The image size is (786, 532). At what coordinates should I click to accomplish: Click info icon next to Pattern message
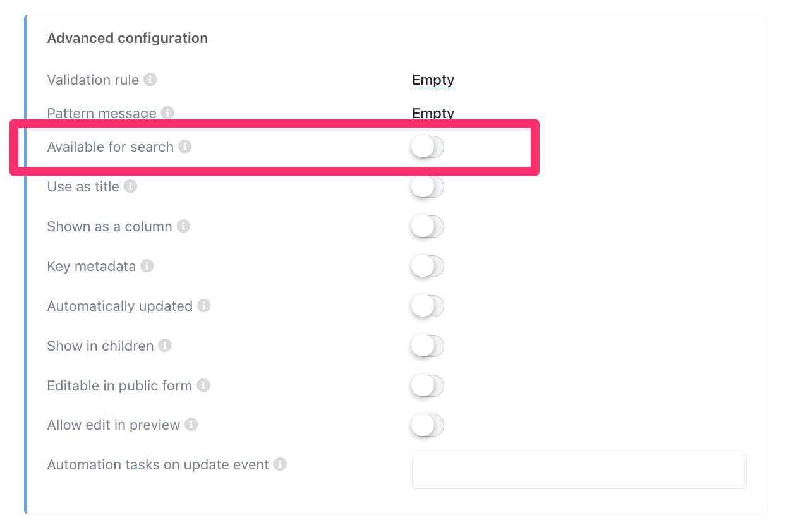point(167,113)
